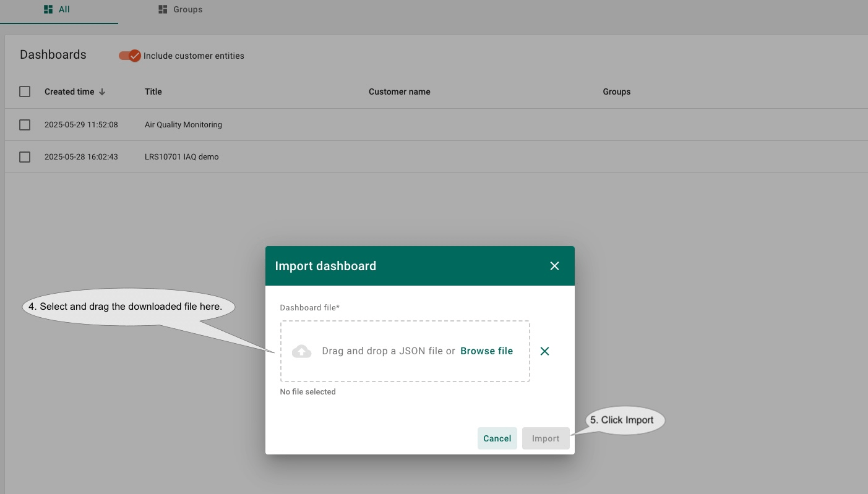Open the Air Quality Monitoring dashboard

click(183, 125)
